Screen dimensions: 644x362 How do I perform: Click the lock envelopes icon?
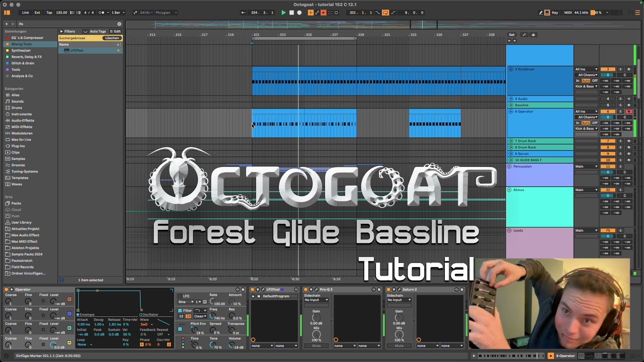[x=533, y=35]
